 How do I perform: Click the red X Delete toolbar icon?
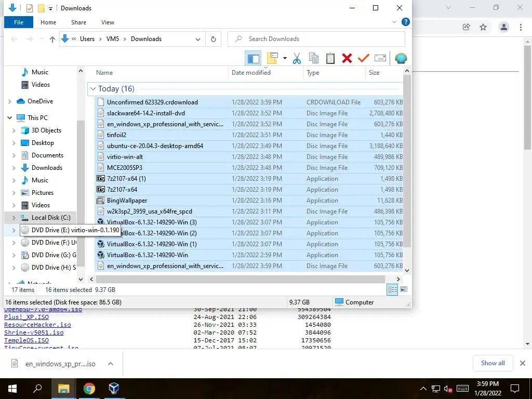[x=347, y=58]
